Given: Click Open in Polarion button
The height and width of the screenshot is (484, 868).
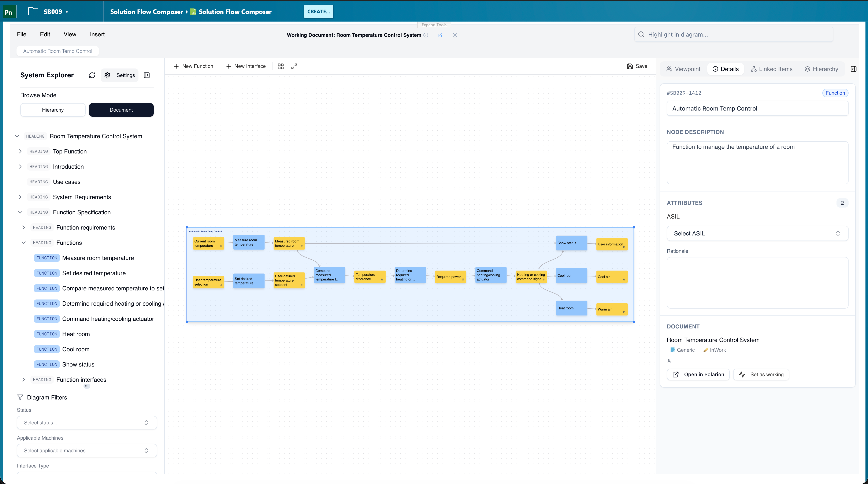Looking at the screenshot, I should (698, 375).
